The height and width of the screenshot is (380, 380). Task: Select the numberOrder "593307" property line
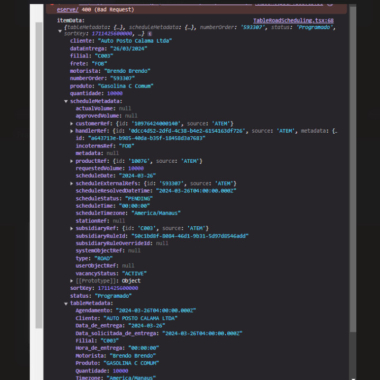pos(103,78)
